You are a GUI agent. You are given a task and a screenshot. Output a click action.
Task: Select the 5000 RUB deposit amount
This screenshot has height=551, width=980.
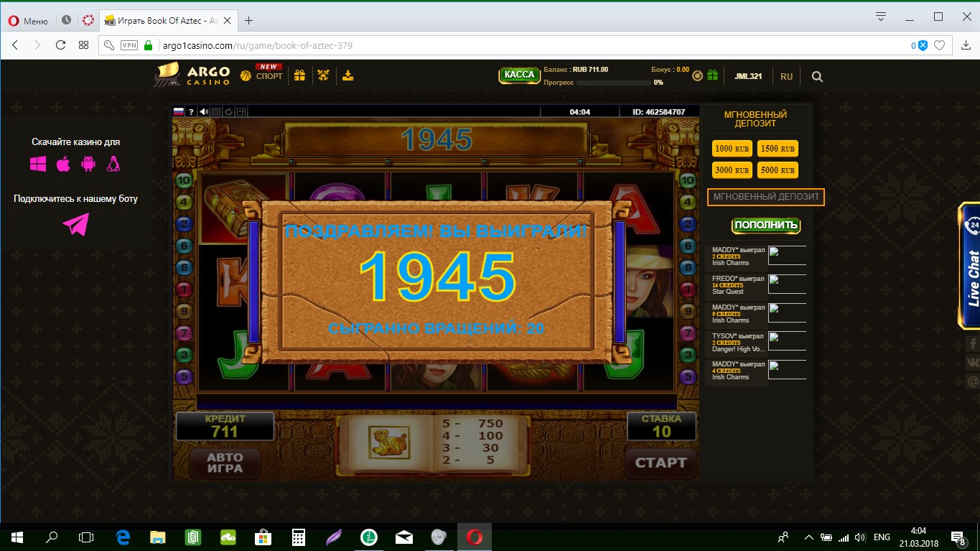tap(778, 170)
